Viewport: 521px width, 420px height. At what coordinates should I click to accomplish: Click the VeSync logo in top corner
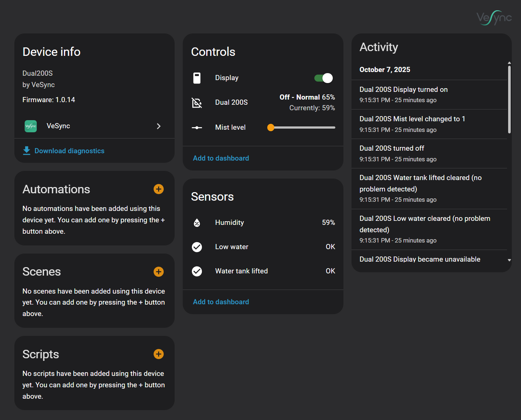click(x=494, y=18)
